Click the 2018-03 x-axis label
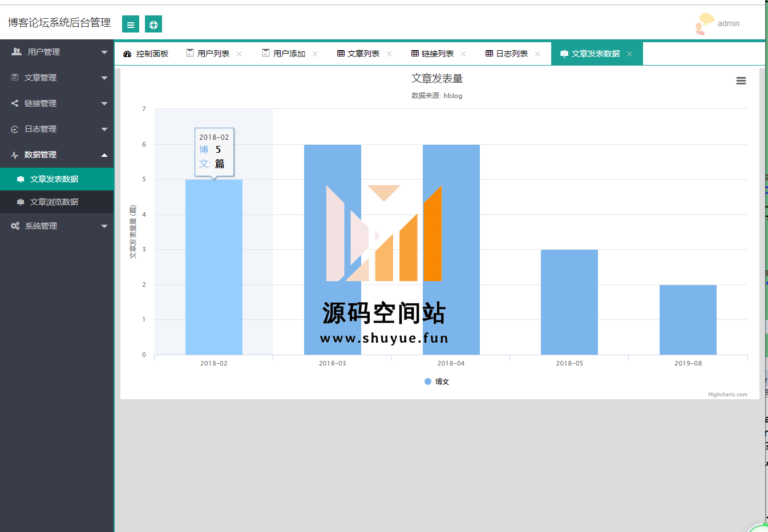 coord(333,363)
